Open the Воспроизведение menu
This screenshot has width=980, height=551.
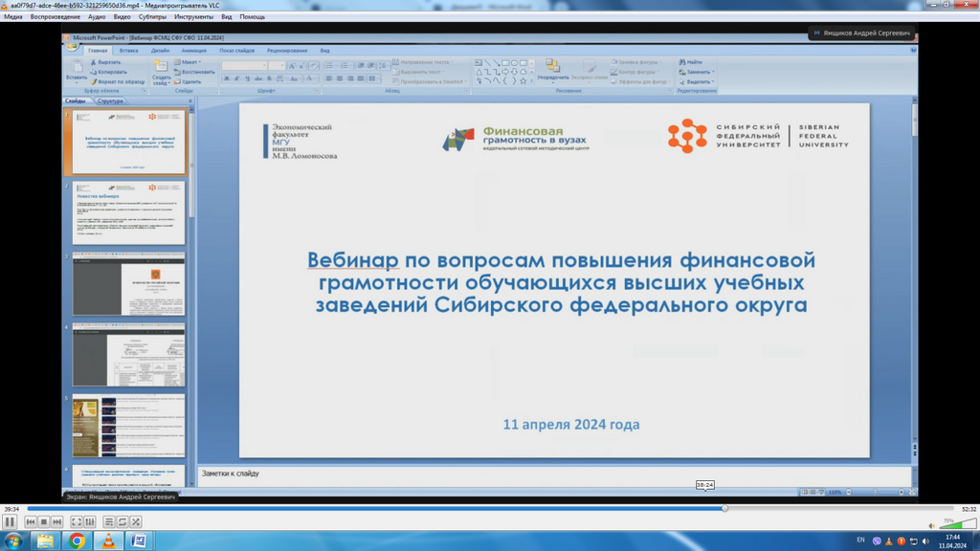pyautogui.click(x=55, y=17)
